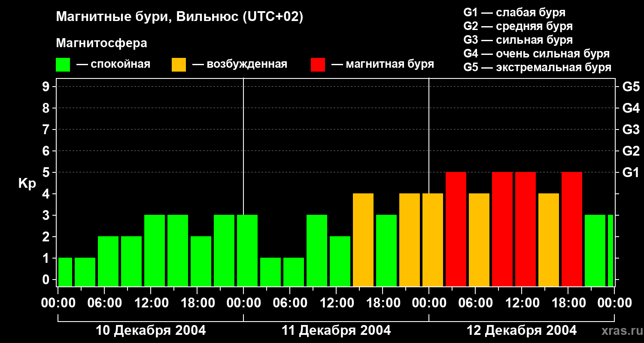The height and width of the screenshot is (343, 644).
Task: Select the line 'G5 — экстремальная буря'
Action: (x=537, y=67)
